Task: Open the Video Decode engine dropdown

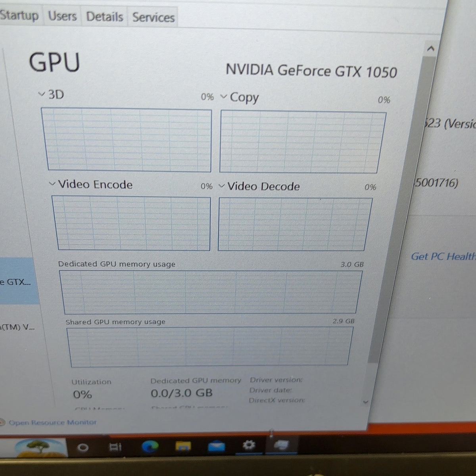Action: [x=222, y=186]
